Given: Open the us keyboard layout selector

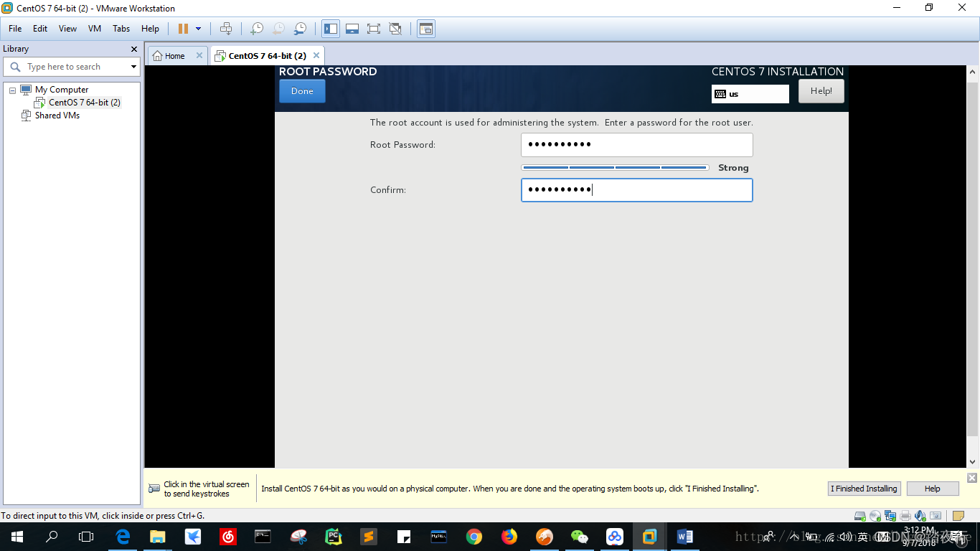Looking at the screenshot, I should click(750, 94).
